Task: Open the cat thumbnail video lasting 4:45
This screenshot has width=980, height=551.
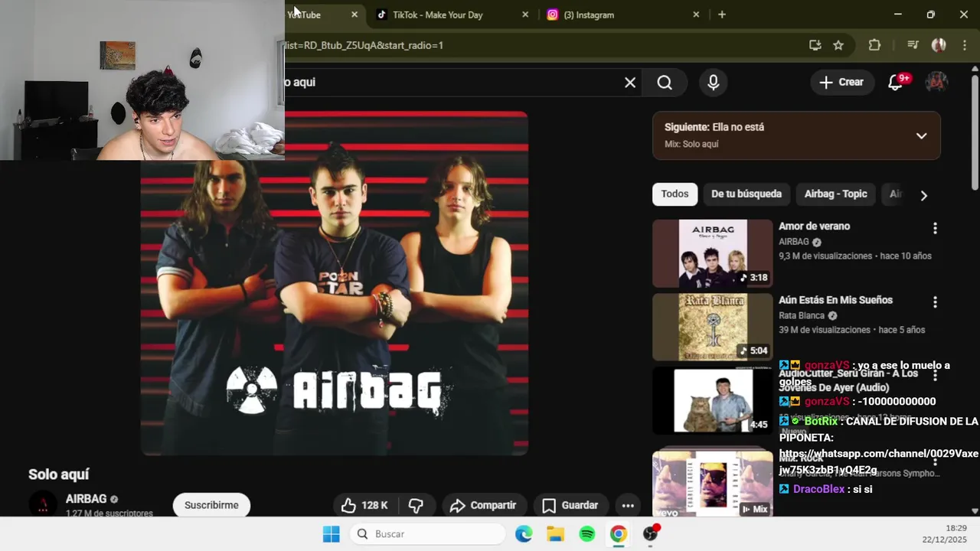Action: click(713, 400)
